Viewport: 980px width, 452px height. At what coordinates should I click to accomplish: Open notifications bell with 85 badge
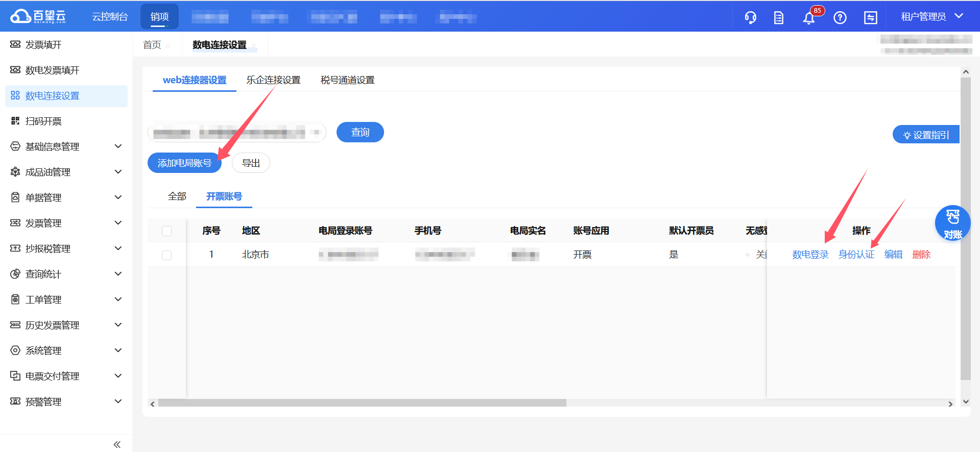pos(809,18)
